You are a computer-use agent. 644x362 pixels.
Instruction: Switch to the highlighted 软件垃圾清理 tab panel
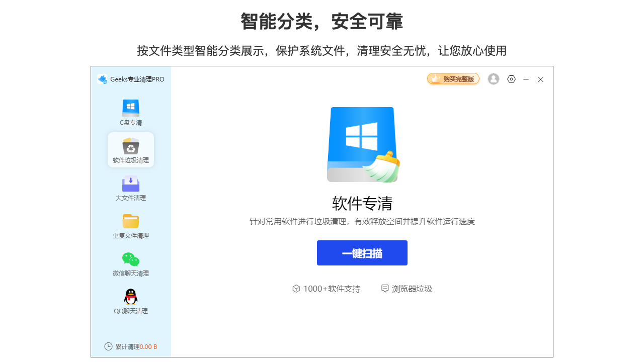click(x=131, y=149)
